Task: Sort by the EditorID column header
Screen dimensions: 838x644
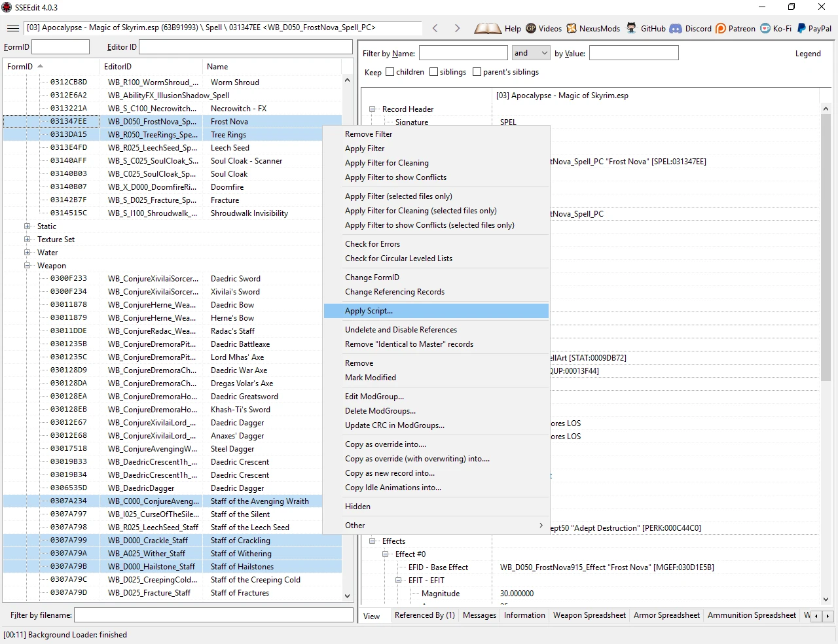Action: [151, 67]
